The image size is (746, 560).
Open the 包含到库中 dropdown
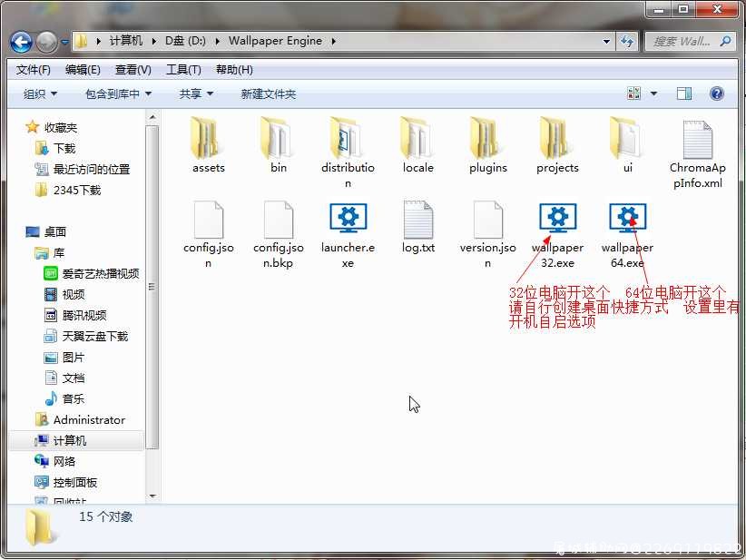118,93
